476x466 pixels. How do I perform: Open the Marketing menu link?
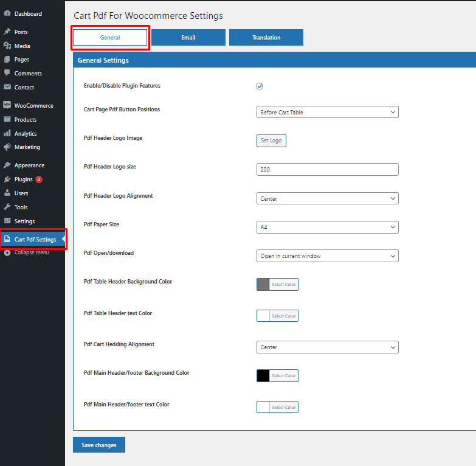pyautogui.click(x=27, y=147)
